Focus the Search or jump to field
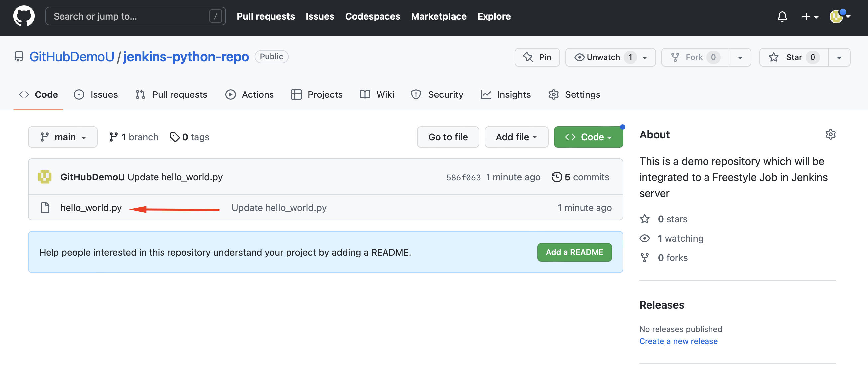Screen dimensions: 868x376 coord(135,16)
